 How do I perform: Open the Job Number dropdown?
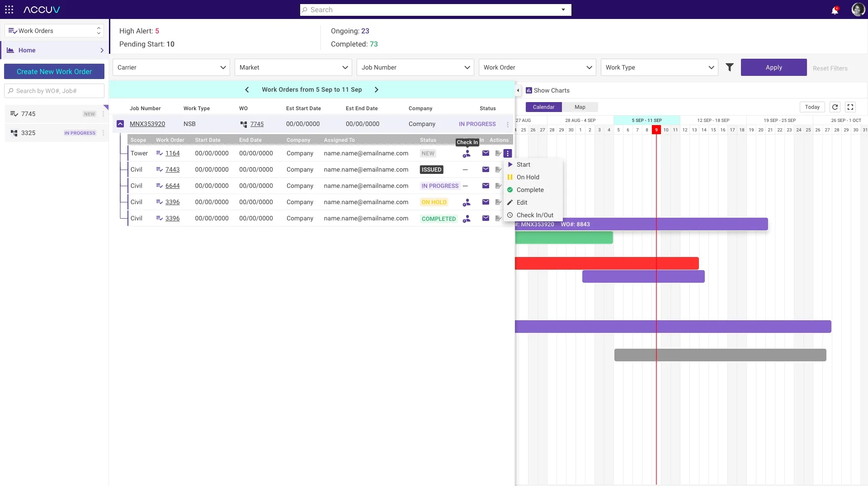tap(415, 67)
